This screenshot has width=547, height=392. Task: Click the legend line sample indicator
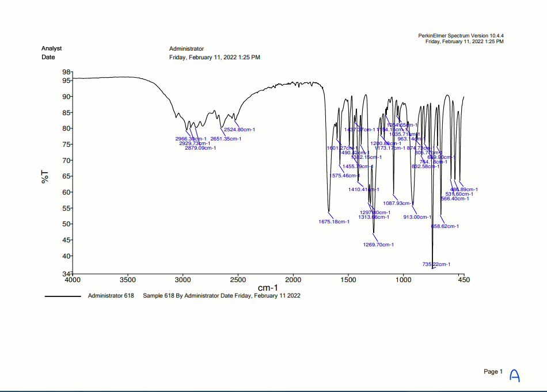[63, 296]
